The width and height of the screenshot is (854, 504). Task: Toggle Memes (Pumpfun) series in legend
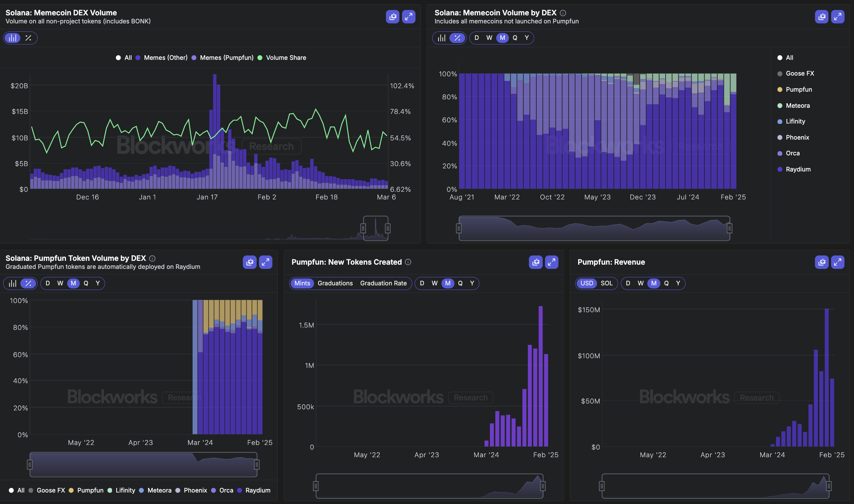coord(223,58)
